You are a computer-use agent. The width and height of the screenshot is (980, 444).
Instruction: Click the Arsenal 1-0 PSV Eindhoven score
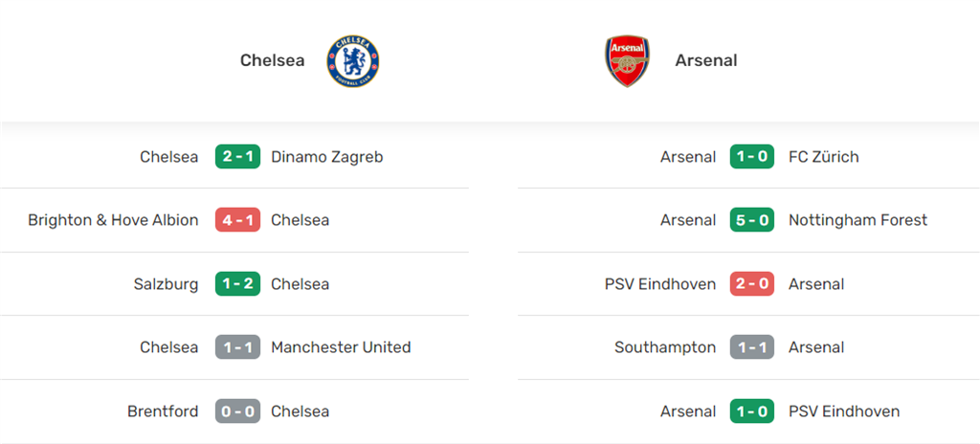752,411
